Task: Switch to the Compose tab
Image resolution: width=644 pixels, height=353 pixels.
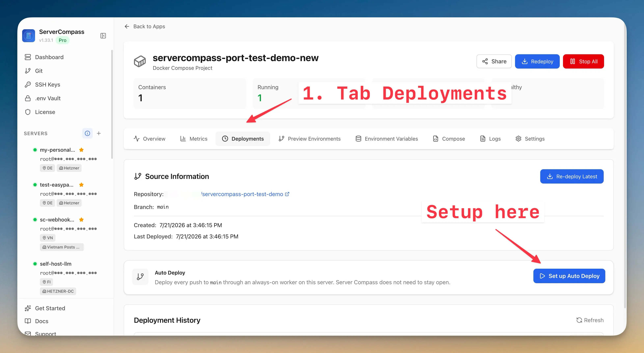Action: tap(449, 139)
